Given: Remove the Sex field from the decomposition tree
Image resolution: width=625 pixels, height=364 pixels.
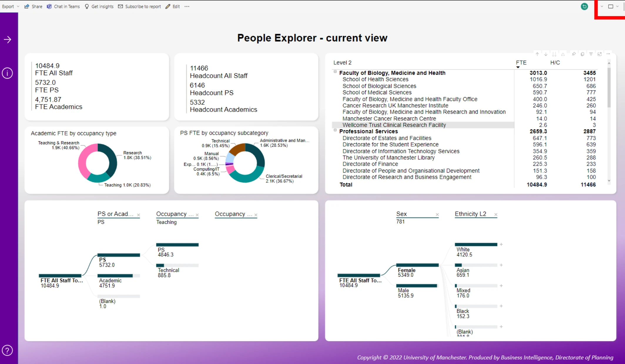Looking at the screenshot, I should coord(438,215).
